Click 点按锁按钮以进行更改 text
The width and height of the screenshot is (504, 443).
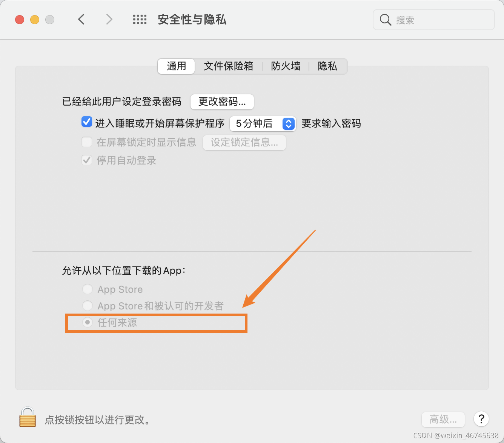coord(98,420)
